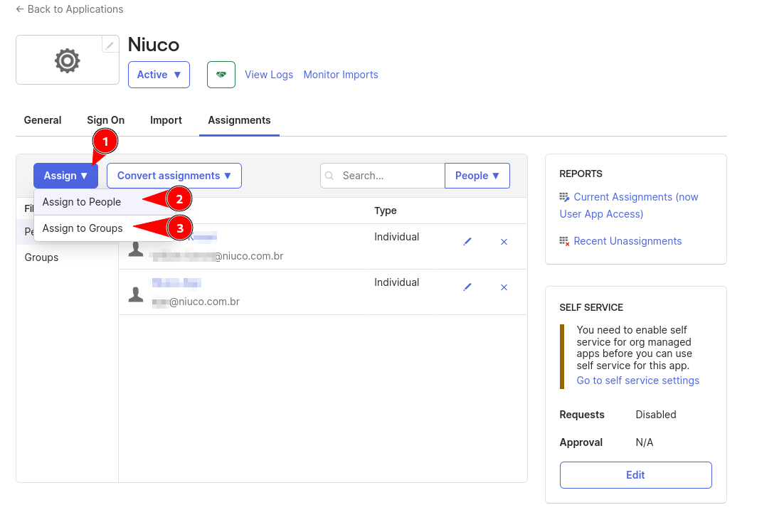Open the Active status dropdown
Screen dimensions: 784x532
tap(159, 75)
